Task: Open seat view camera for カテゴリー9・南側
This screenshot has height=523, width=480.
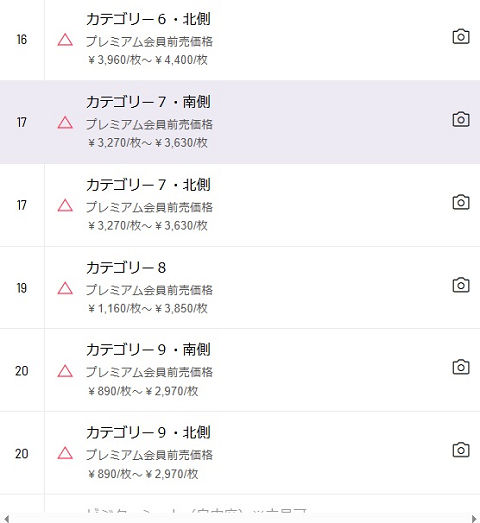Action: (461, 367)
